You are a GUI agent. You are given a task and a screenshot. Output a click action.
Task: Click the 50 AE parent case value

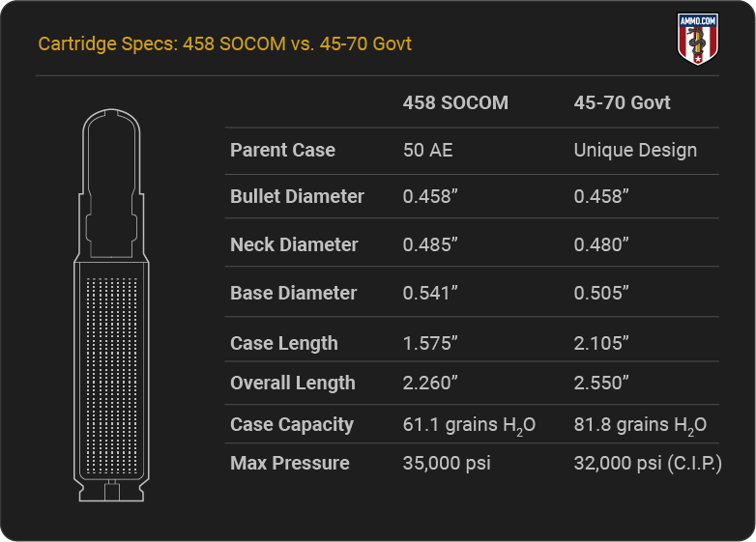(427, 150)
